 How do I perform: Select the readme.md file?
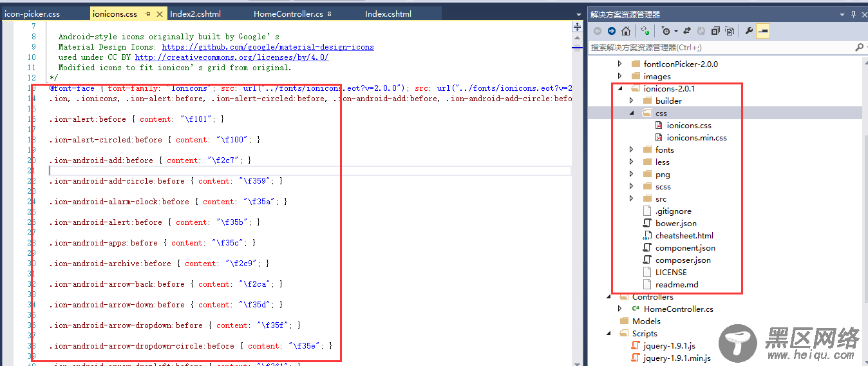677,284
